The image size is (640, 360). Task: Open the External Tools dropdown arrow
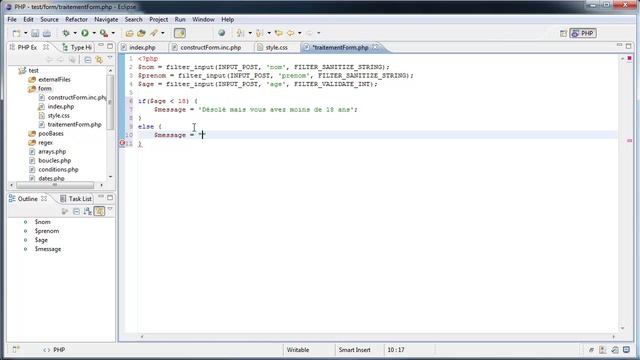tap(113, 33)
